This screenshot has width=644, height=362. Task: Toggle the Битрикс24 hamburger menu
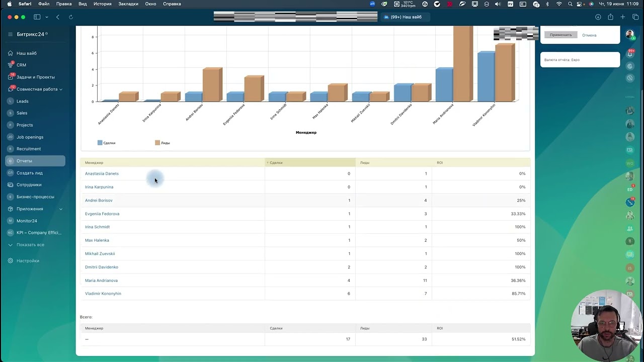click(10, 34)
